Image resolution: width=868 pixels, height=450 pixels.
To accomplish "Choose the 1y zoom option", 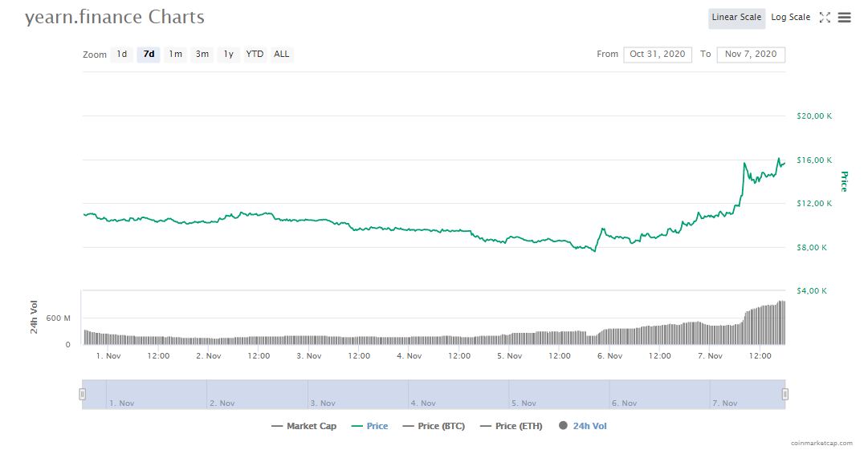I will 229,55.
